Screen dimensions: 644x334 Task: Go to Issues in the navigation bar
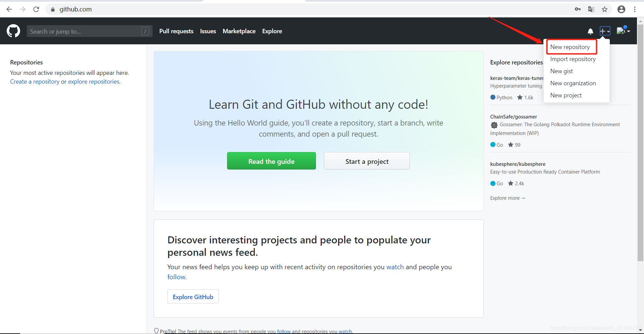208,31
